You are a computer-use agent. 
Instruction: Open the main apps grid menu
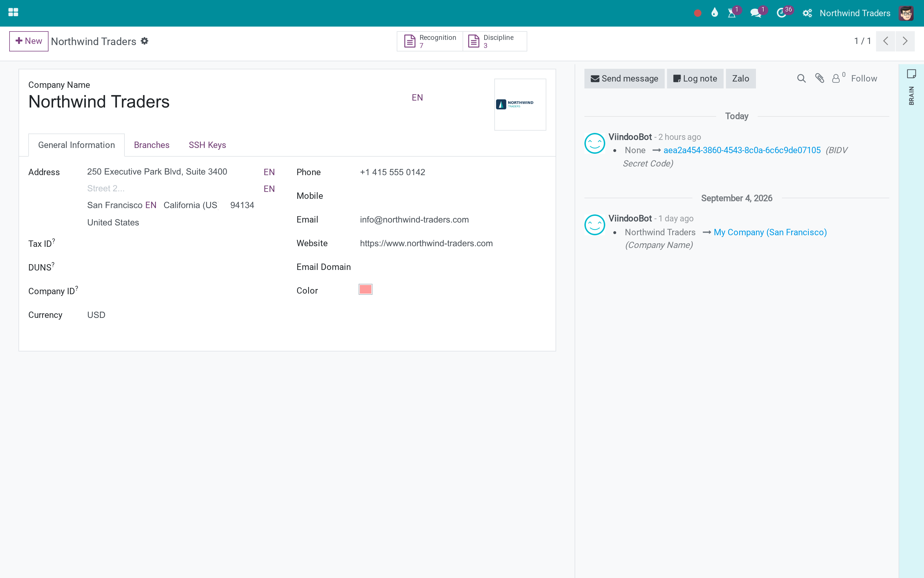(x=13, y=13)
